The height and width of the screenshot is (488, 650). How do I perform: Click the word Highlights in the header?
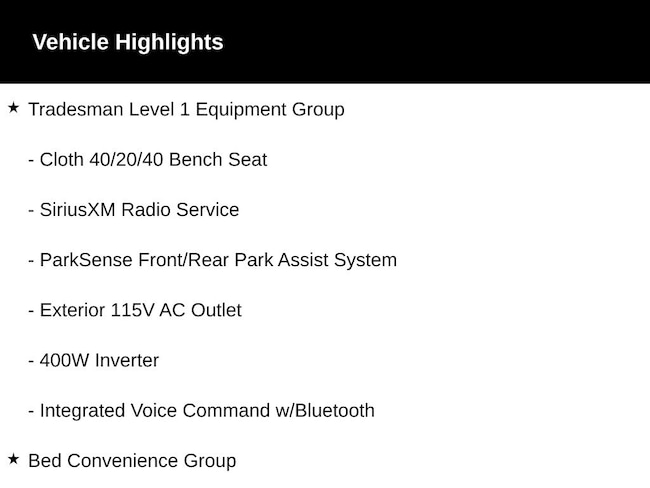click(169, 42)
